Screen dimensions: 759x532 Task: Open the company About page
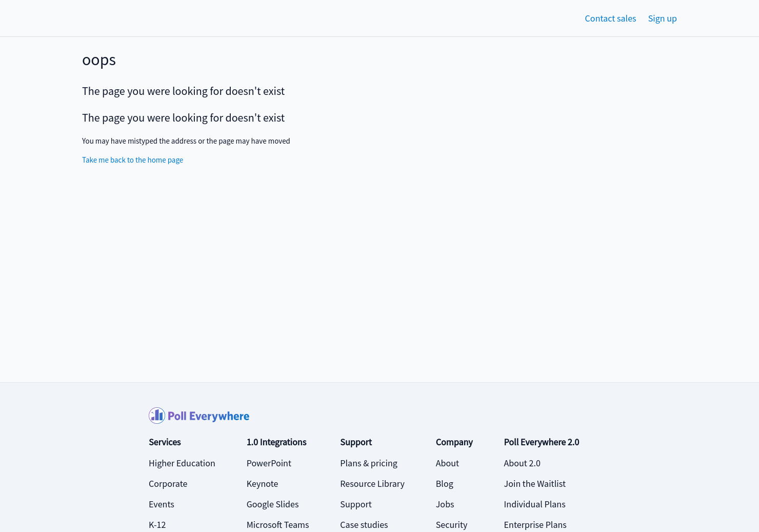click(447, 463)
